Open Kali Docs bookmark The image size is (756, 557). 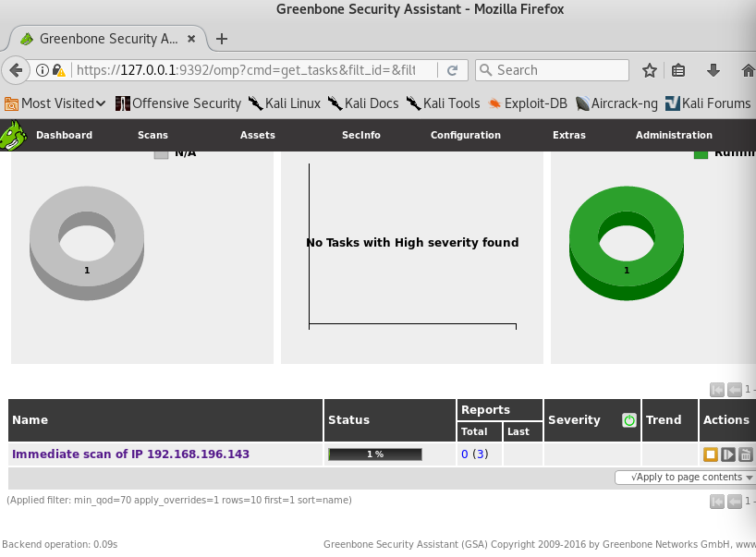tap(363, 103)
